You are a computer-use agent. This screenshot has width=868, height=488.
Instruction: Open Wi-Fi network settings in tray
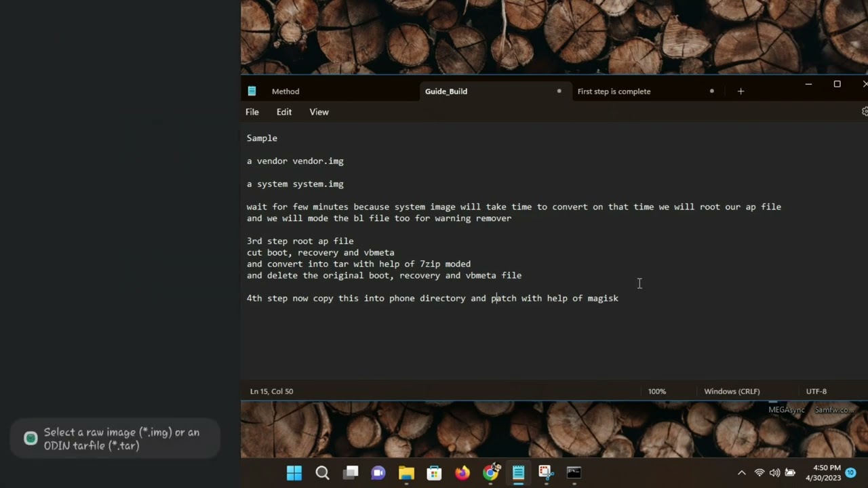click(759, 473)
